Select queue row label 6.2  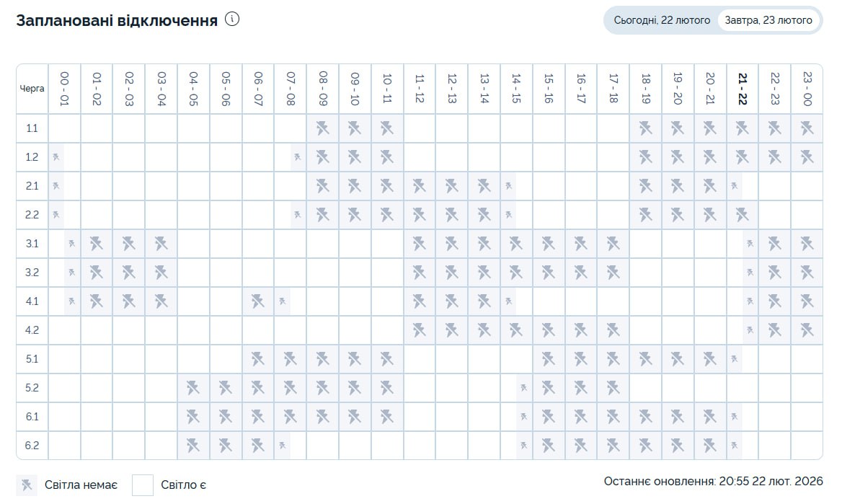32,446
